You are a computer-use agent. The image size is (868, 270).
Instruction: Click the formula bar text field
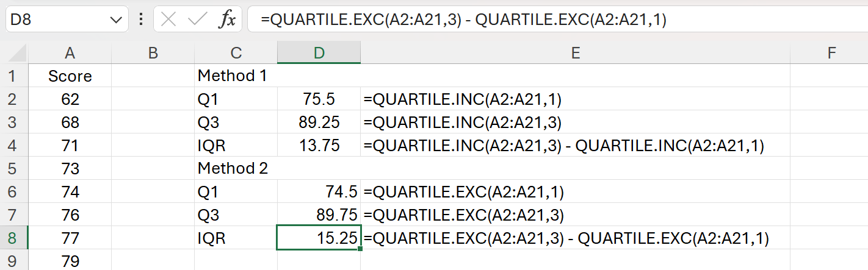tap(549, 20)
